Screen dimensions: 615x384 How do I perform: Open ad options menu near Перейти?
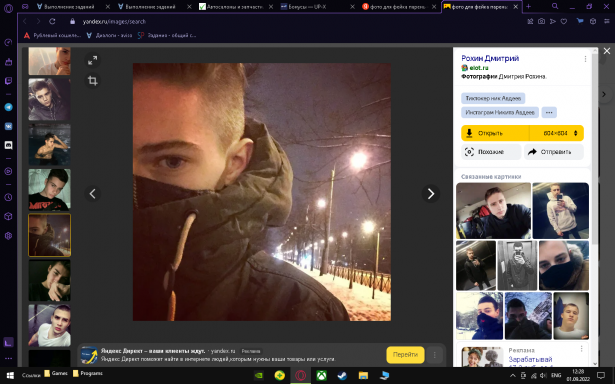point(435,355)
